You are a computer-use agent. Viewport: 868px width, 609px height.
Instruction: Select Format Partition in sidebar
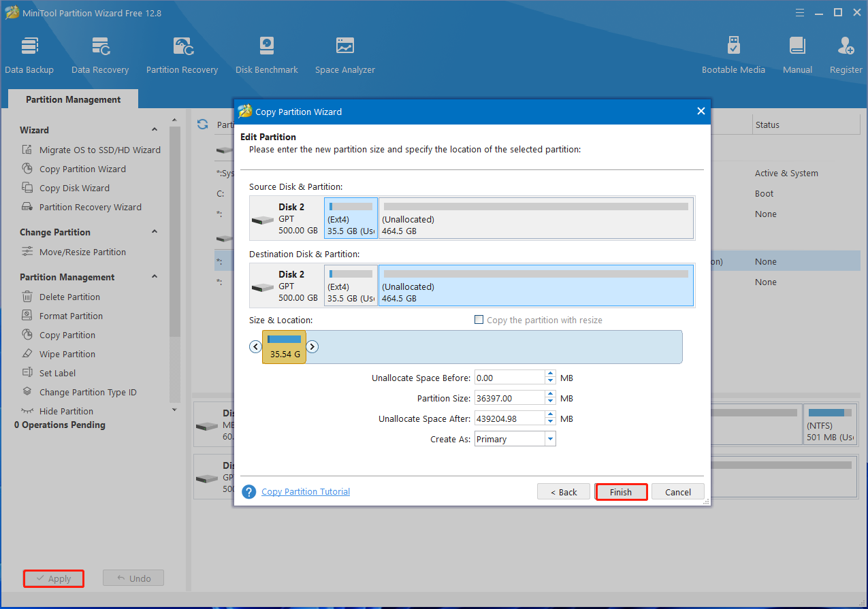click(x=62, y=316)
